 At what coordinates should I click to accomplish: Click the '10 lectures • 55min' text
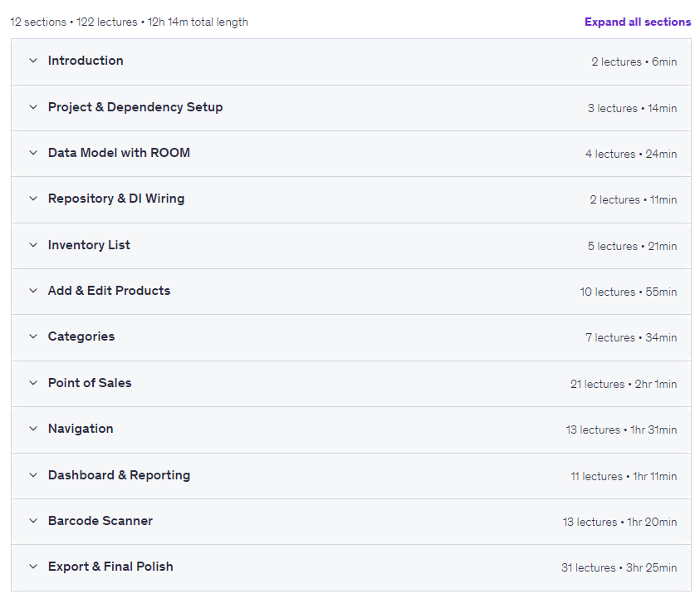point(628,292)
